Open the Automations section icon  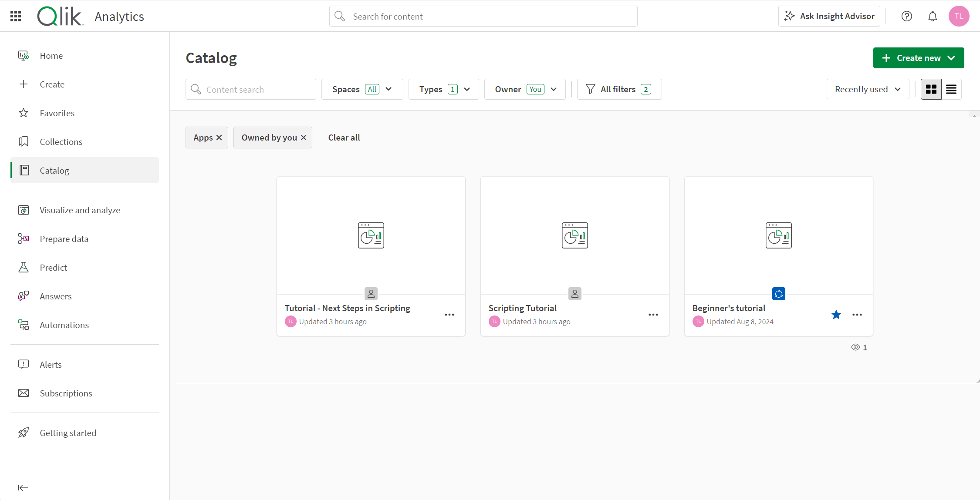pyautogui.click(x=24, y=325)
